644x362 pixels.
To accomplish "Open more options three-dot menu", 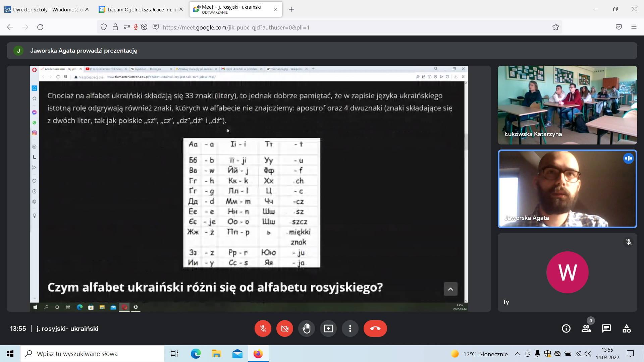I will (350, 328).
